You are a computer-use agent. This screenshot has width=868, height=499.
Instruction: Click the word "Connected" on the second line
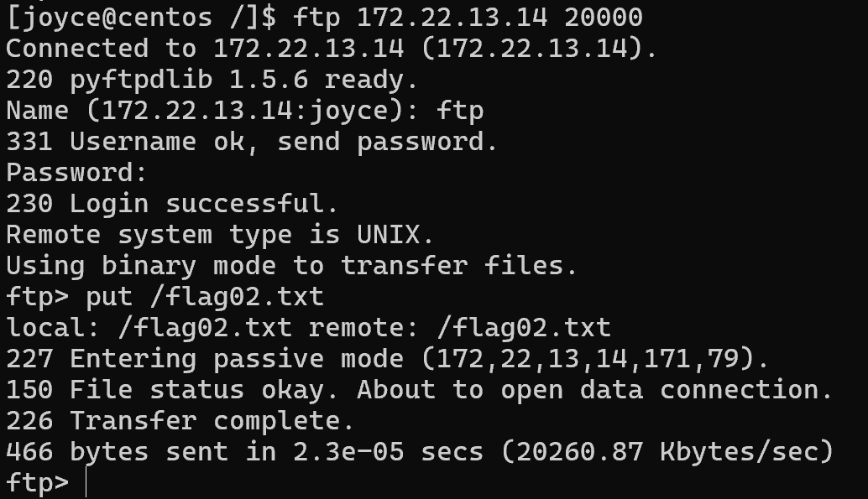click(77, 48)
